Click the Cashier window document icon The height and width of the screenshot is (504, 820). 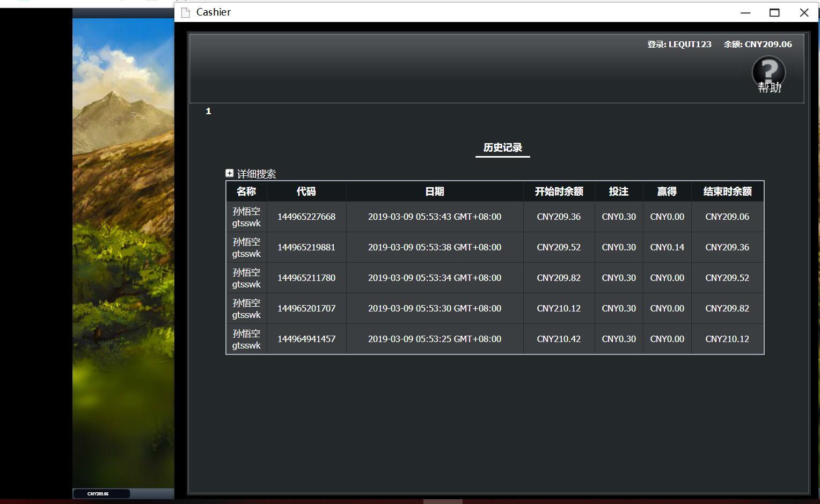pyautogui.click(x=186, y=12)
